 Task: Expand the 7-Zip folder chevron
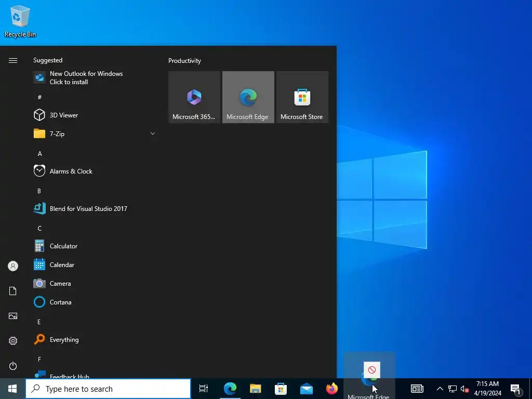point(153,134)
